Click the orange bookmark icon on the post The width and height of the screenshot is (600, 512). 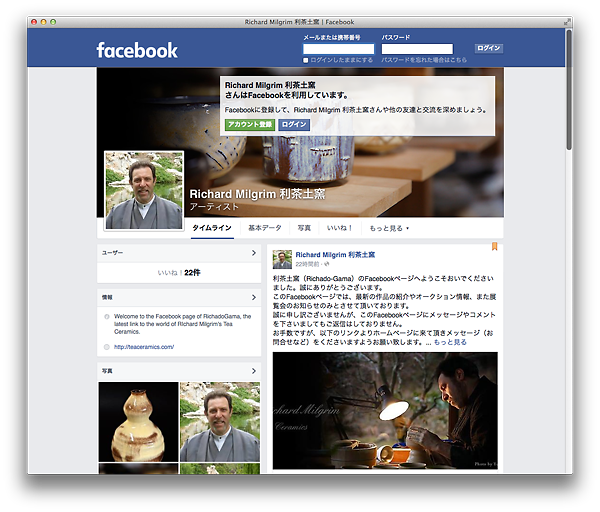pyautogui.click(x=494, y=246)
